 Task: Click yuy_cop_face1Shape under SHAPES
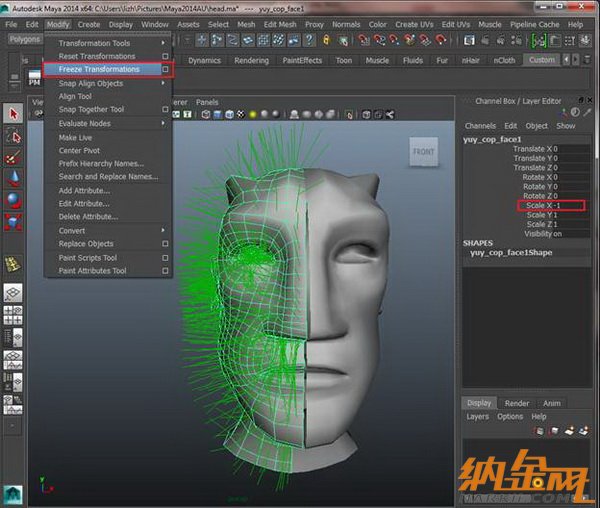click(x=511, y=252)
